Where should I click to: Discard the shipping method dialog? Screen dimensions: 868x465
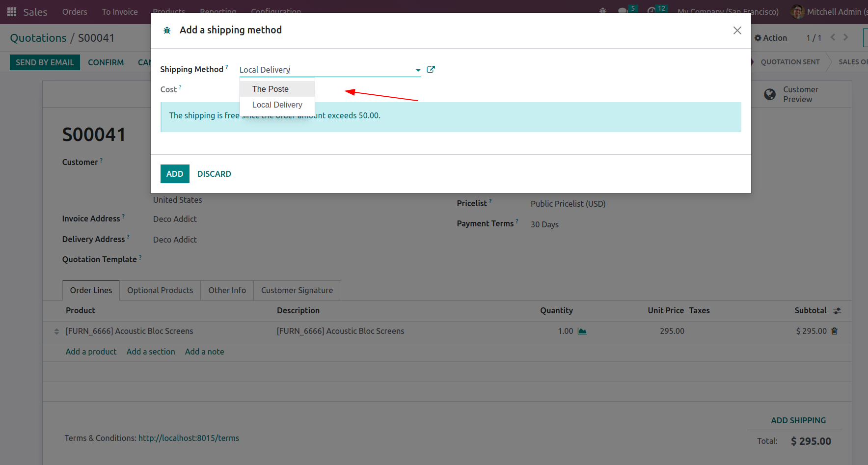pos(214,174)
